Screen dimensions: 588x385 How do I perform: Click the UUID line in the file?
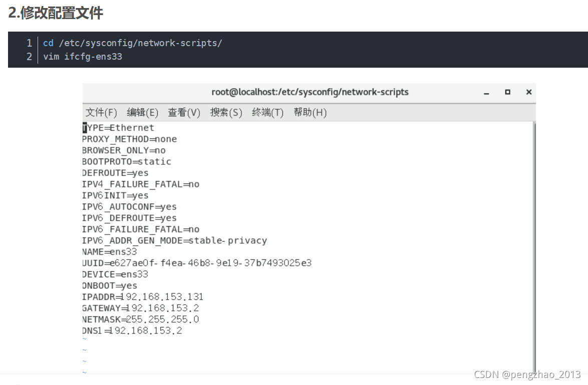coord(197,263)
